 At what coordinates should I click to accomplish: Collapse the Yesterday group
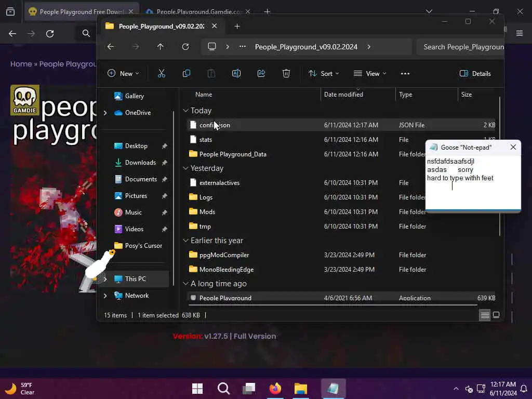coord(185,168)
